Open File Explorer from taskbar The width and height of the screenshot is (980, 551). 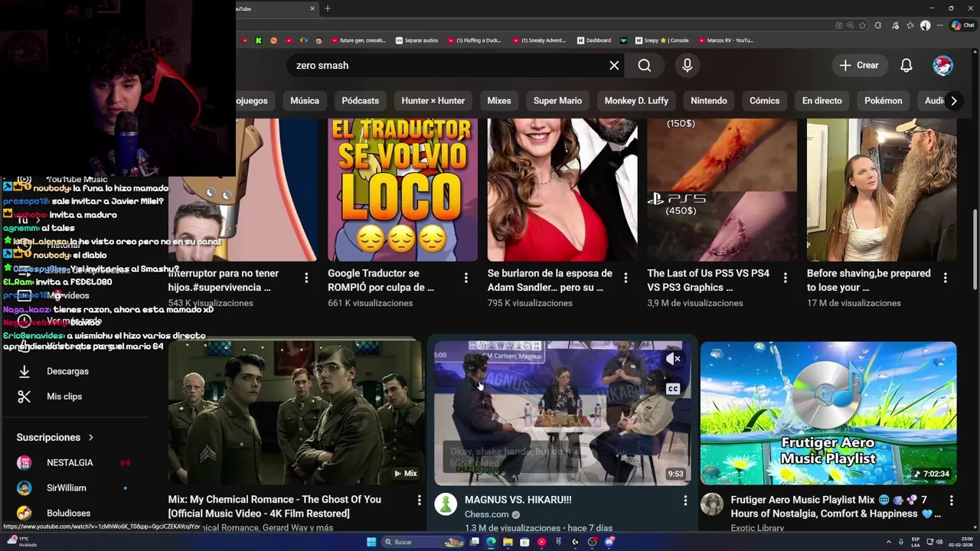(508, 542)
